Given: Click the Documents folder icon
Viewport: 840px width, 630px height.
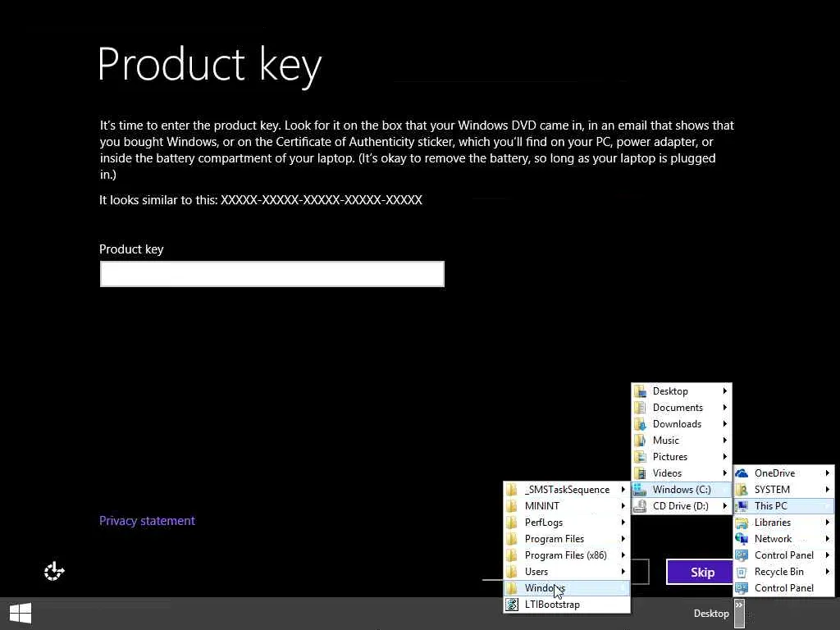Looking at the screenshot, I should tap(640, 408).
